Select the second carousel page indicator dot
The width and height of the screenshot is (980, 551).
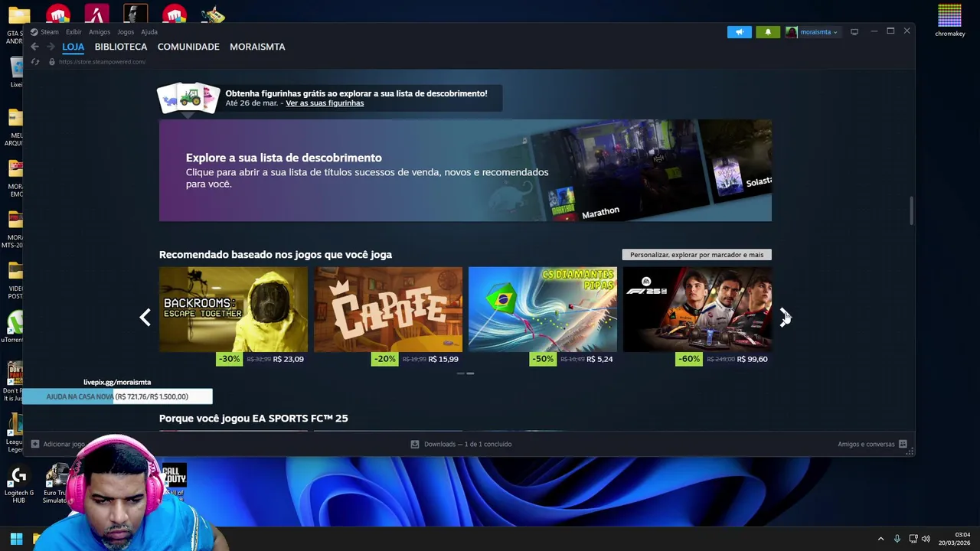pyautogui.click(x=470, y=373)
